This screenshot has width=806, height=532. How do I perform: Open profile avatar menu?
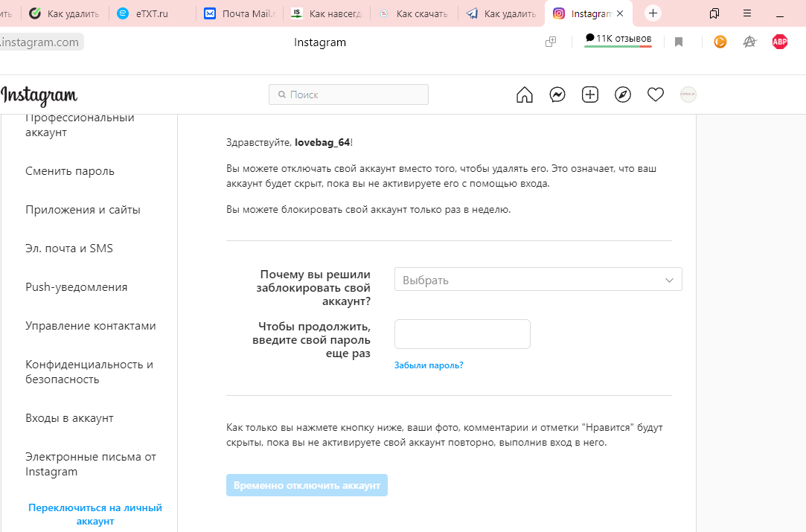(x=688, y=94)
